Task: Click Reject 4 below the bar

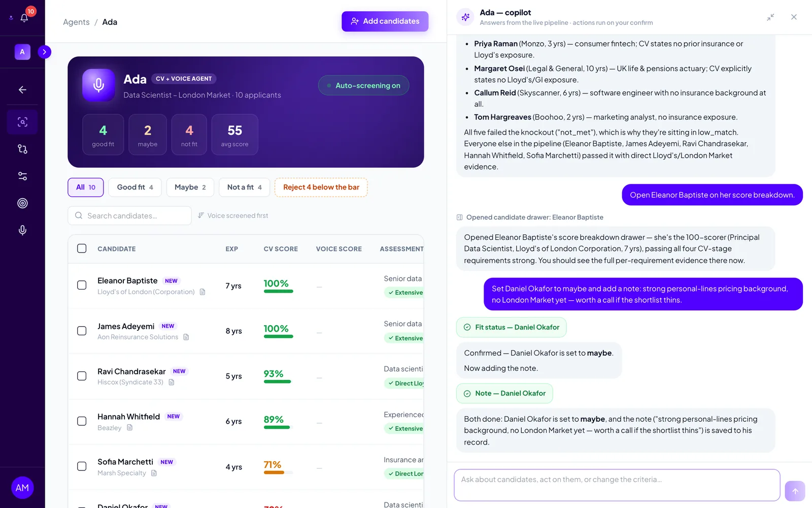Action: coord(321,187)
